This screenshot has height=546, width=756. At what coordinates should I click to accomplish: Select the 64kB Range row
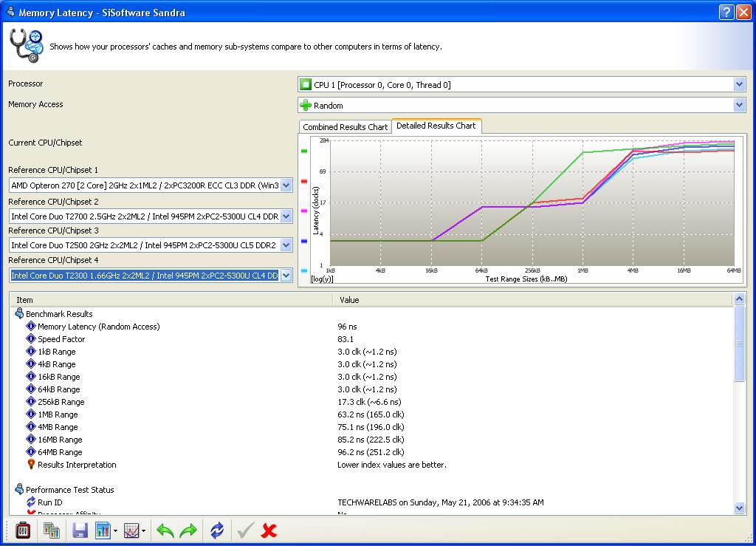(371, 389)
